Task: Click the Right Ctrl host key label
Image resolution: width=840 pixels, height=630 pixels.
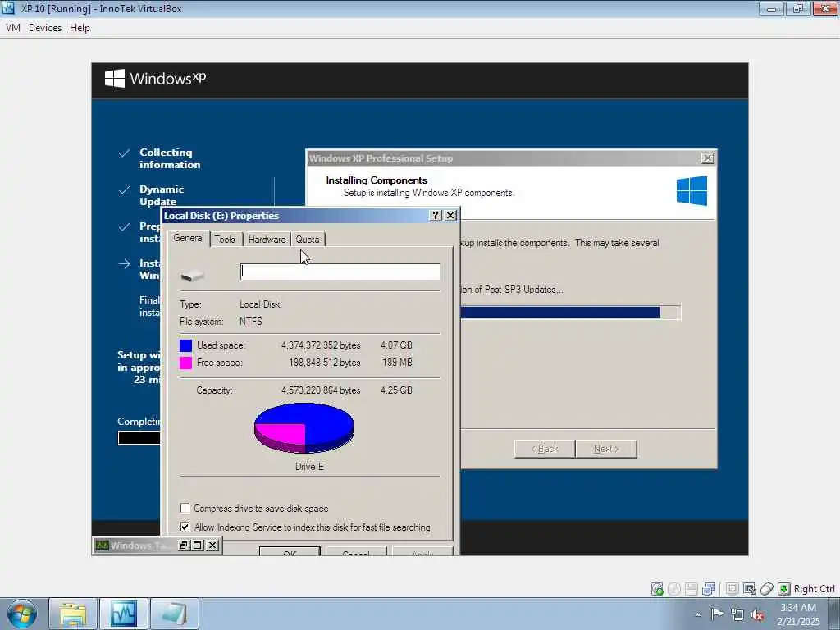Action: 814,589
